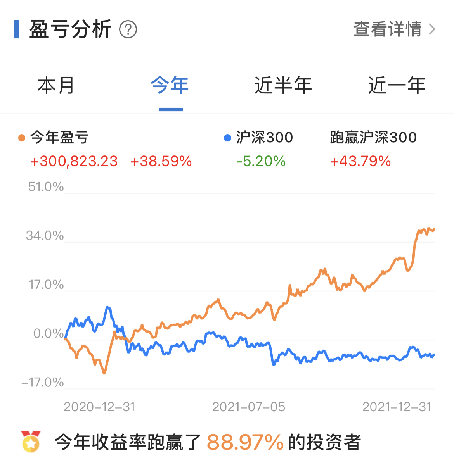
Task: Open the 近一年 tab
Action: pos(397,85)
